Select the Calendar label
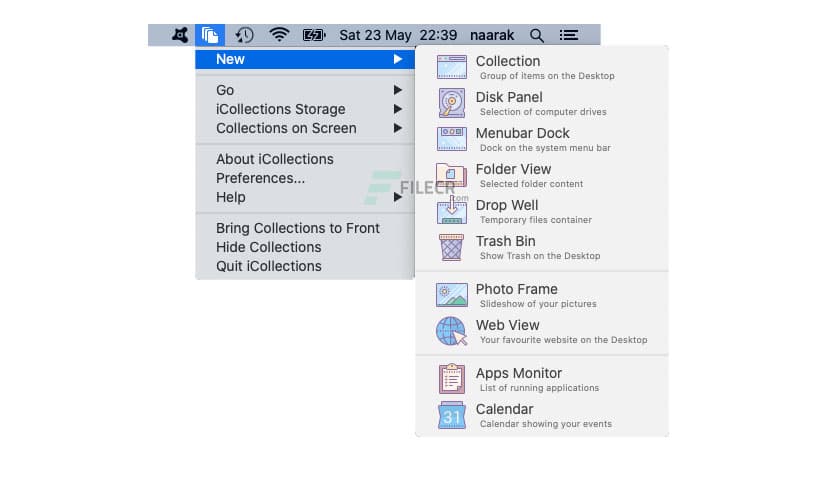Screen dimensions: 836x484 coord(504,409)
